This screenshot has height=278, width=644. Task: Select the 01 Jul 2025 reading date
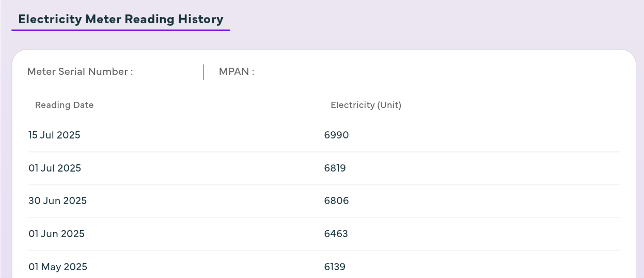(55, 168)
